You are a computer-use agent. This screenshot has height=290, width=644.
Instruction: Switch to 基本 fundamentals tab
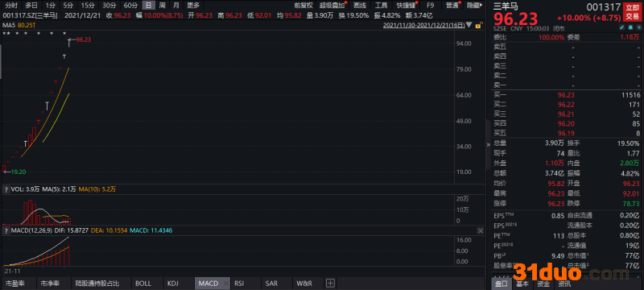(522, 284)
